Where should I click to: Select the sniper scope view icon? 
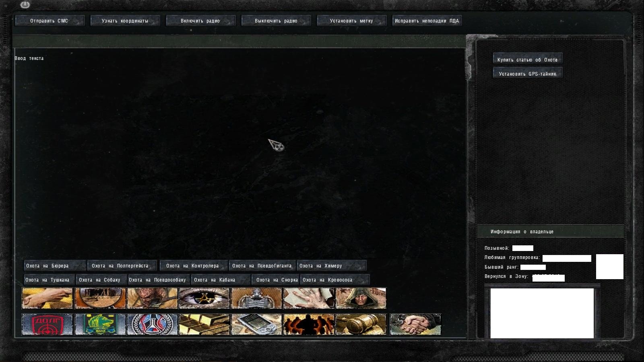pyautogui.click(x=100, y=298)
